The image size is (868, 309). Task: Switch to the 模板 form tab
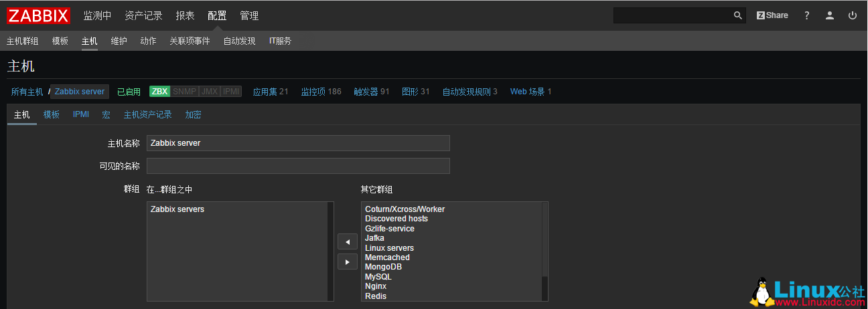pos(52,114)
